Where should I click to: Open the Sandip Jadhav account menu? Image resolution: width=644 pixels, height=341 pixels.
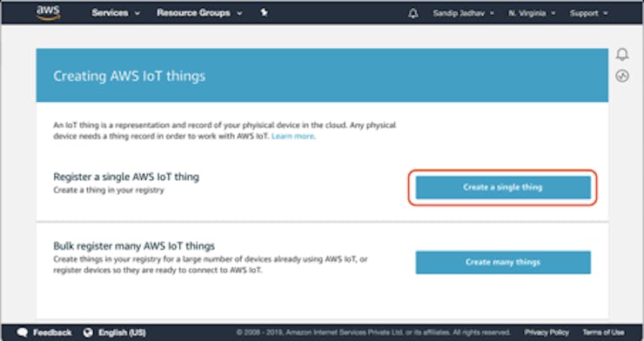tap(463, 13)
